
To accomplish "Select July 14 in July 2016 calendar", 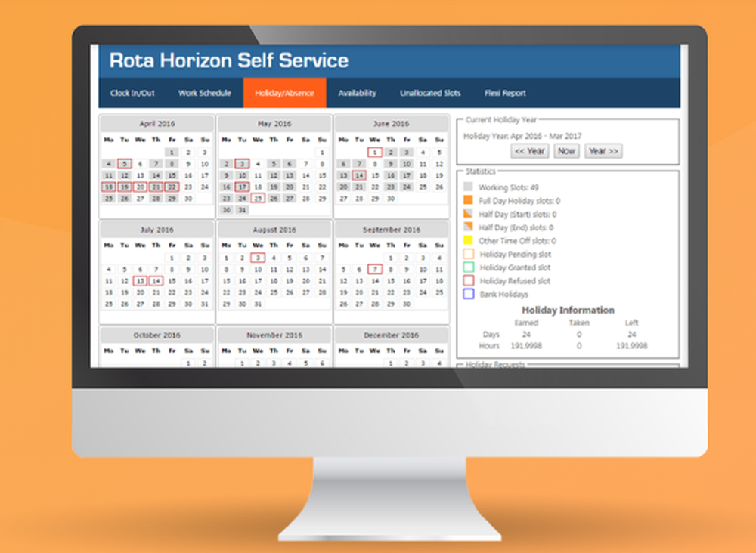I will (156, 281).
